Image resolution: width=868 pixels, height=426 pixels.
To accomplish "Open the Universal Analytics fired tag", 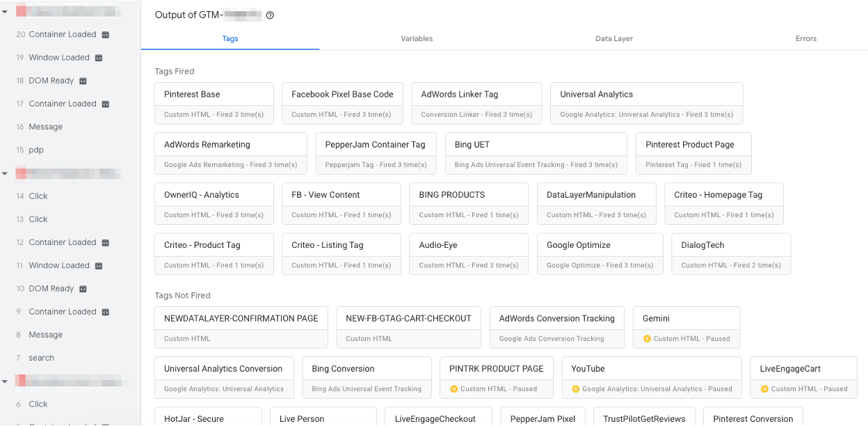I will 647,104.
